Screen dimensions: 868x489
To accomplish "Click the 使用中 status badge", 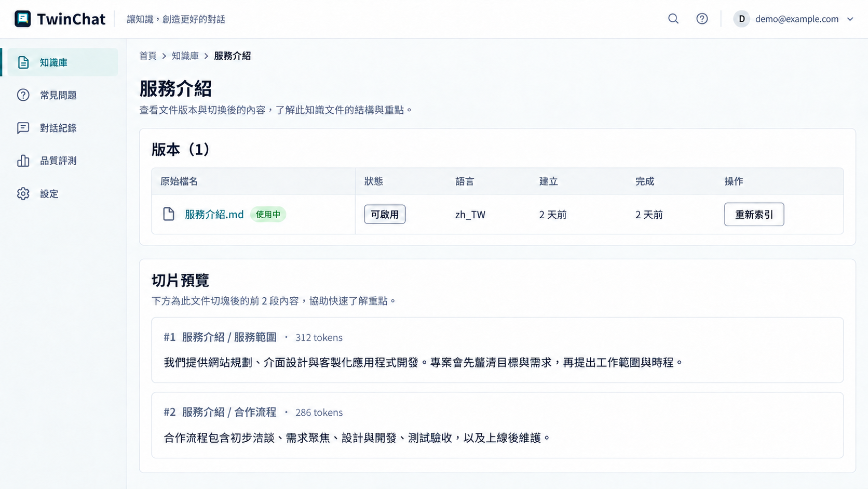I will 268,214.
